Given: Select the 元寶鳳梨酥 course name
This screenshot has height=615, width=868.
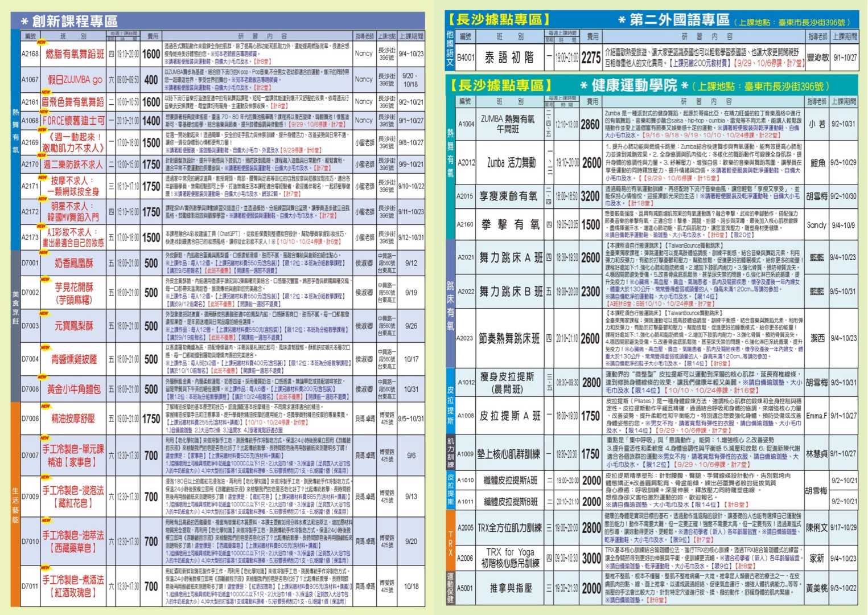Looking at the screenshot, I should click(x=73, y=326).
